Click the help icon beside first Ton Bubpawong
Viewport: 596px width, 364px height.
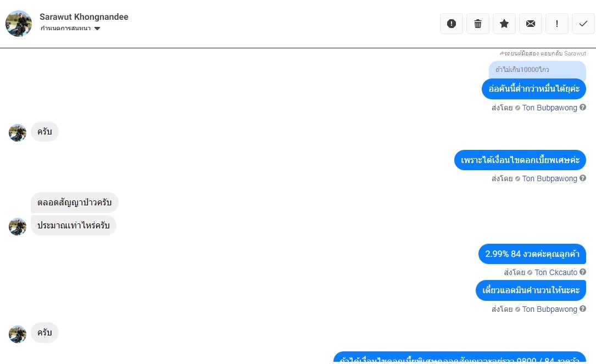(x=583, y=108)
